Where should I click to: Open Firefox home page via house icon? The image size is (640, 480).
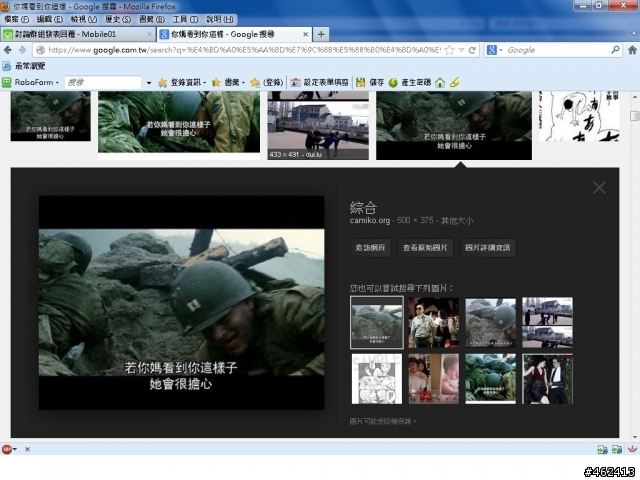click(x=632, y=50)
